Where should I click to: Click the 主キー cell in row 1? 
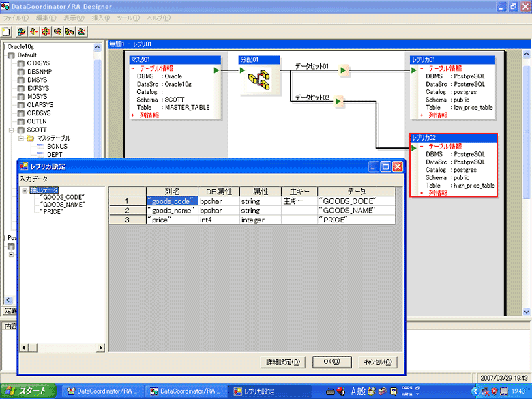pos(299,201)
